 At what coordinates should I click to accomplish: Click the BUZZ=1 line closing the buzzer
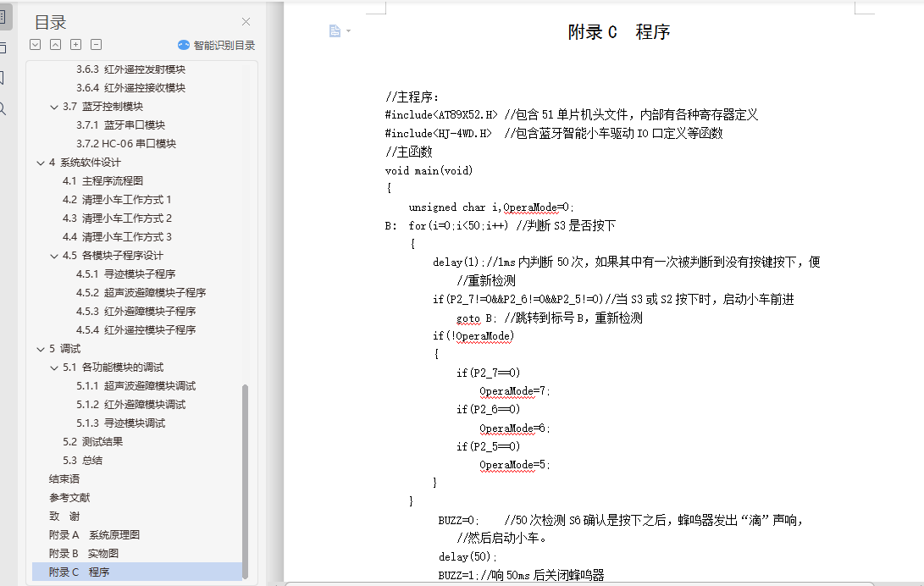522,575
